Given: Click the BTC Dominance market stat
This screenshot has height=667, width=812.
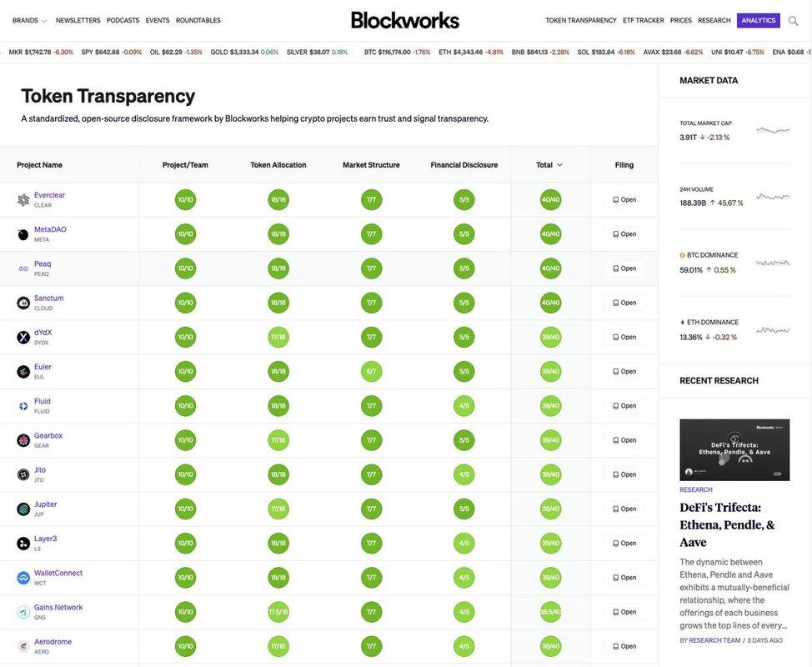Looking at the screenshot, I should point(734,263).
